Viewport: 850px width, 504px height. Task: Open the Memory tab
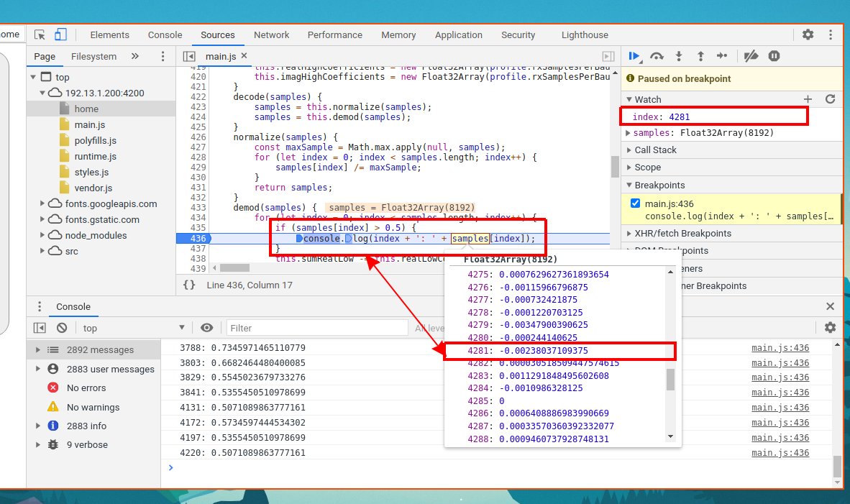(398, 35)
